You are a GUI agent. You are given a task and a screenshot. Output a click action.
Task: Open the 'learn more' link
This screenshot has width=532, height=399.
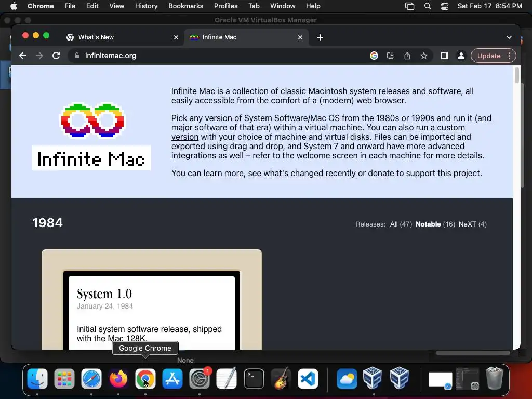pyautogui.click(x=223, y=174)
